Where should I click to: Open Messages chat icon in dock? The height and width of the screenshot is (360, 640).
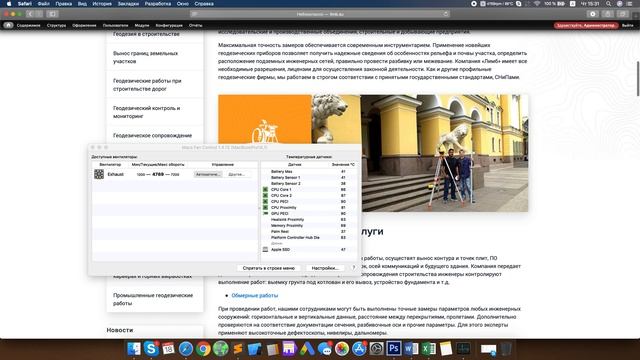pyautogui.click(x=324, y=349)
